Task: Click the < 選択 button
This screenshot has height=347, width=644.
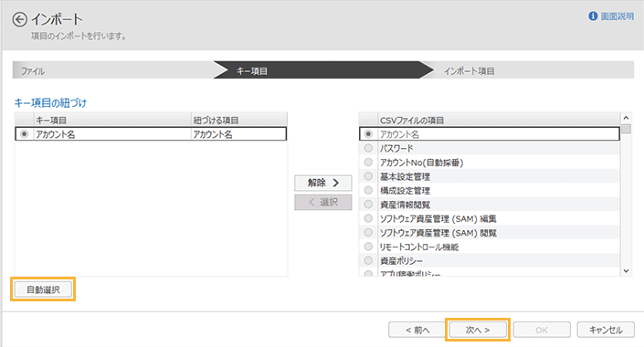Action: click(x=323, y=202)
